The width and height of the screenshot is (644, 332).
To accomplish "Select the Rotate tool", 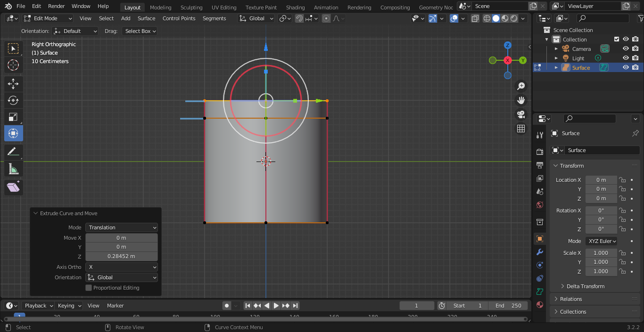I will pos(13,100).
